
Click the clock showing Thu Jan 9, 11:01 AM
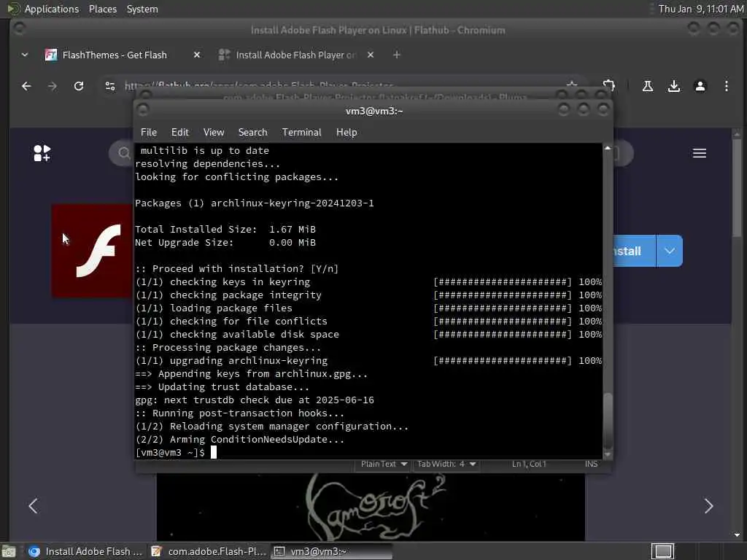click(x=700, y=9)
